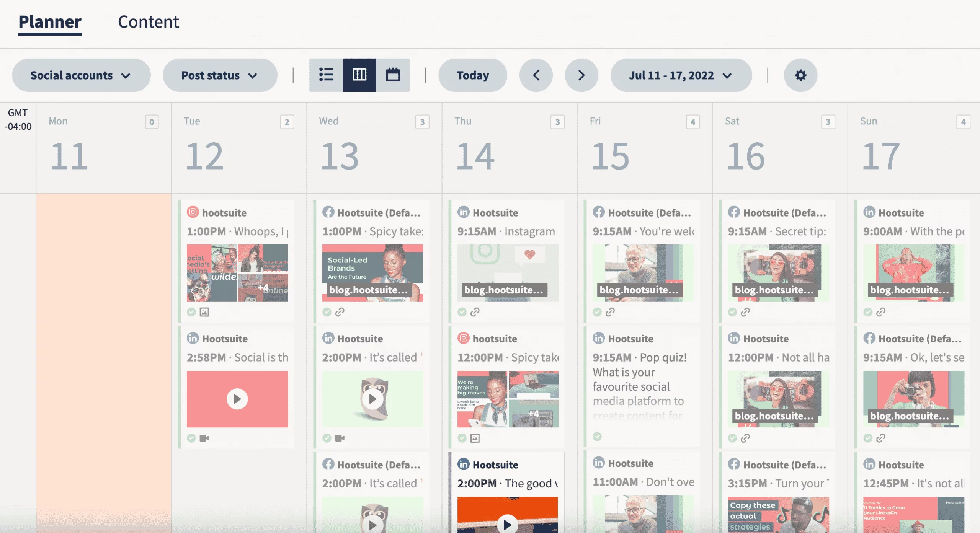Click the Content tab
Image resolution: width=980 pixels, height=533 pixels.
point(149,22)
